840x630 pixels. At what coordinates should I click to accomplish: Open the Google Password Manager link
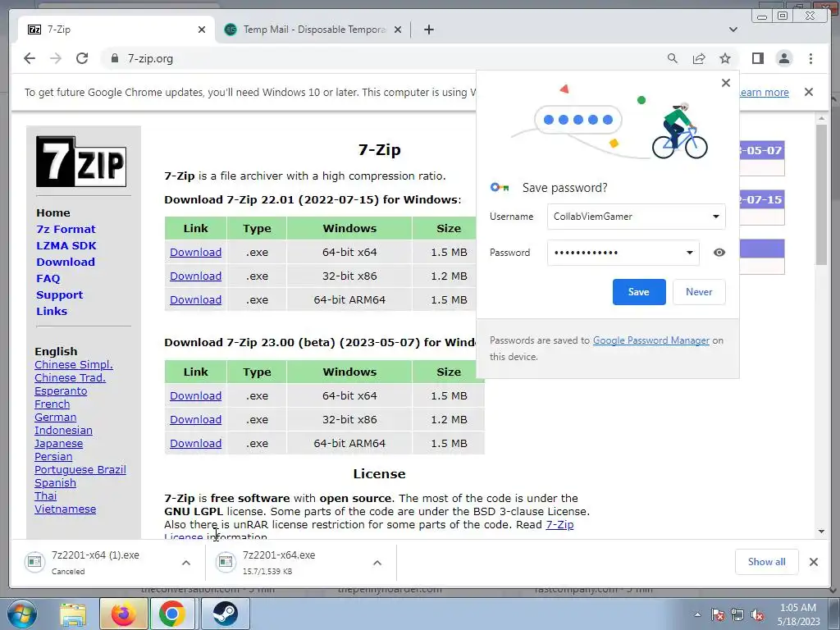651,340
